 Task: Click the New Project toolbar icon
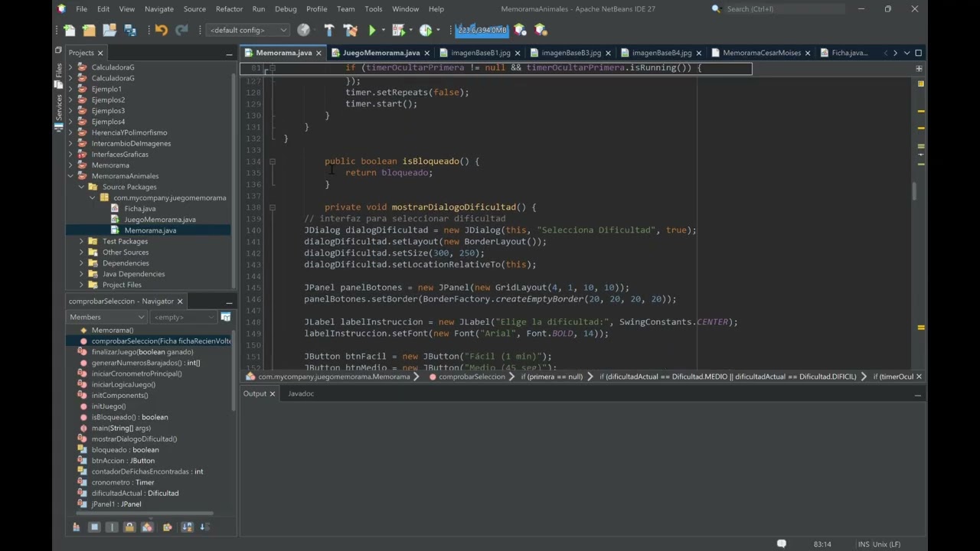click(89, 30)
